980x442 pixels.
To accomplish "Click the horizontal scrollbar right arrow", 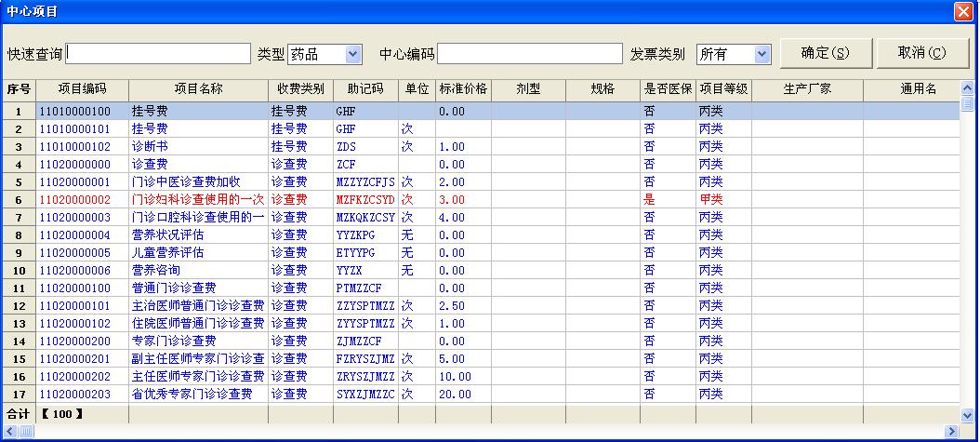I will pyautogui.click(x=951, y=431).
